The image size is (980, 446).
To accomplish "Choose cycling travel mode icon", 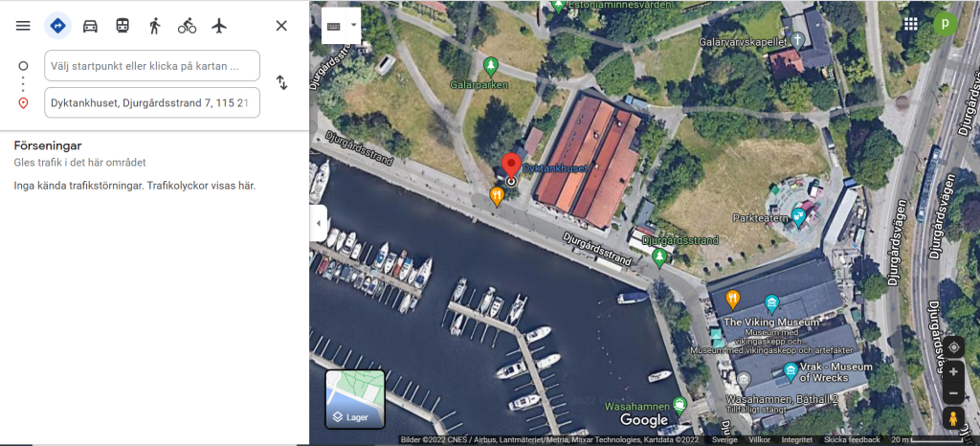I will (187, 26).
